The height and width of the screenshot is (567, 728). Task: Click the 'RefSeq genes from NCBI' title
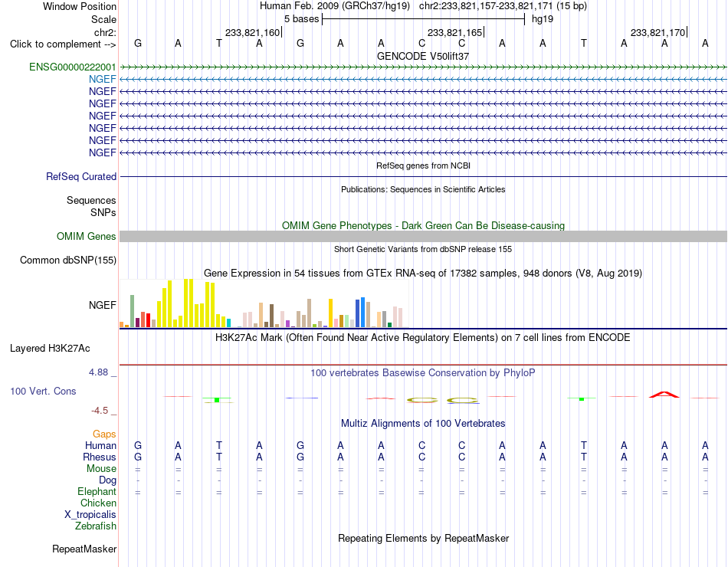(423, 166)
